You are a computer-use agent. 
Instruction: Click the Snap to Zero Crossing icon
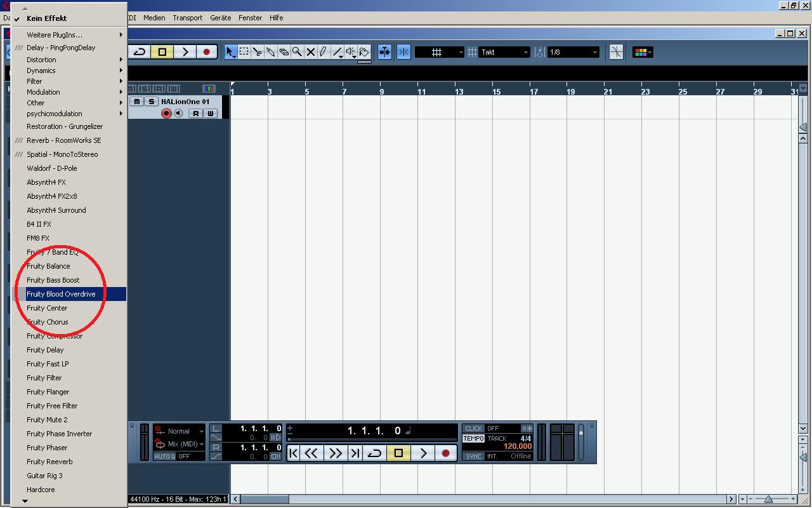point(616,52)
